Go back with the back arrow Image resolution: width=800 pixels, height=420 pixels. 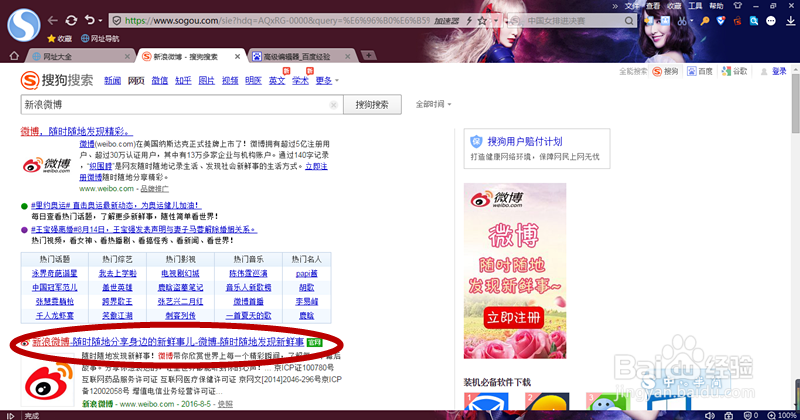click(53, 20)
